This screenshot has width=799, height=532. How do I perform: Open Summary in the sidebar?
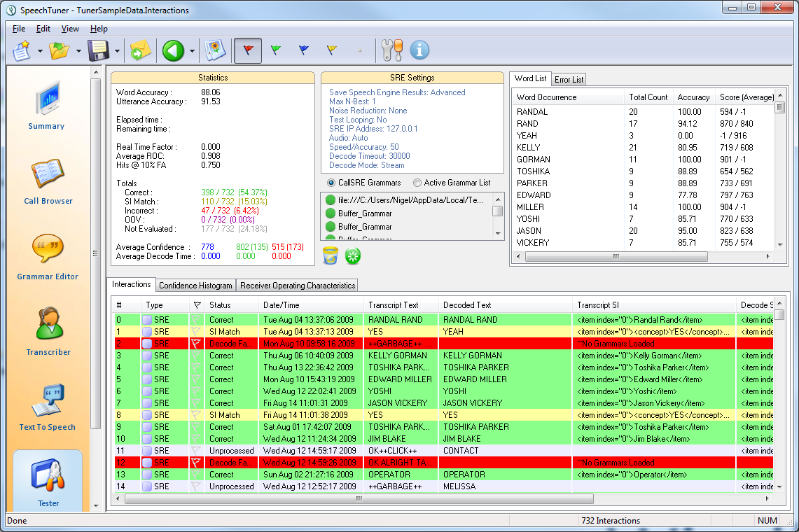46,106
